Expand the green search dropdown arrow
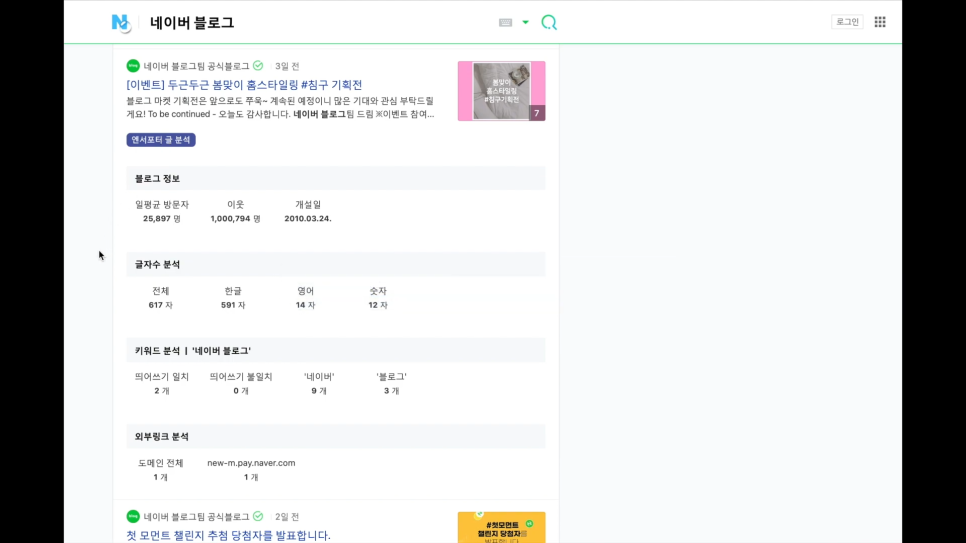 (x=526, y=22)
